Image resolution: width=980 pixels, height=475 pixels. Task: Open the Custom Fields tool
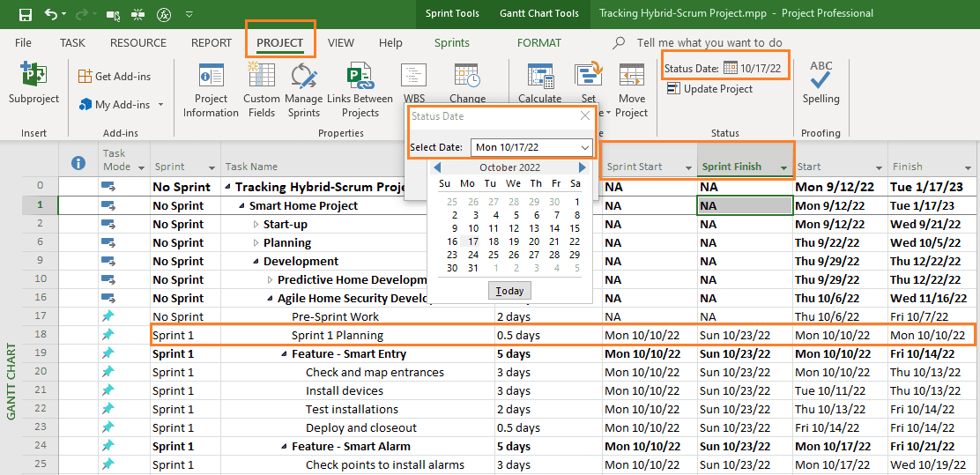[261, 75]
